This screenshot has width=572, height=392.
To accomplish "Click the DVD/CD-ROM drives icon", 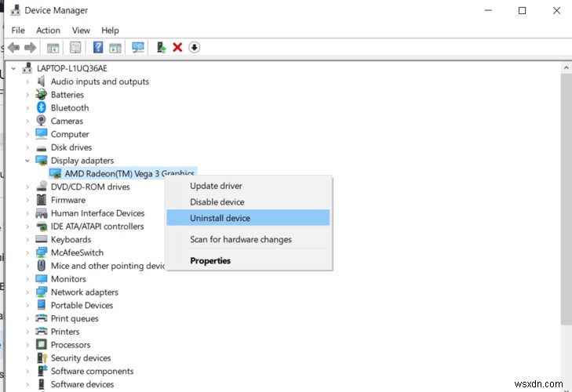I will tap(42, 187).
